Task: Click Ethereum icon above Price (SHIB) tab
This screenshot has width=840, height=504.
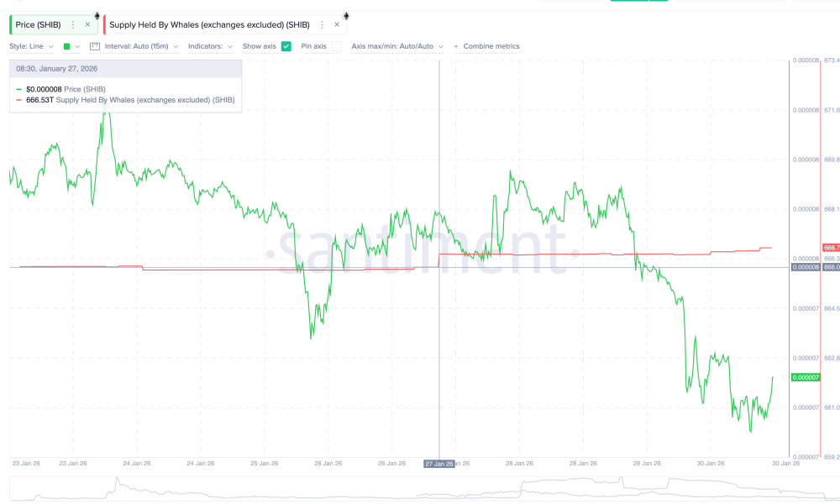Action: tap(97, 15)
